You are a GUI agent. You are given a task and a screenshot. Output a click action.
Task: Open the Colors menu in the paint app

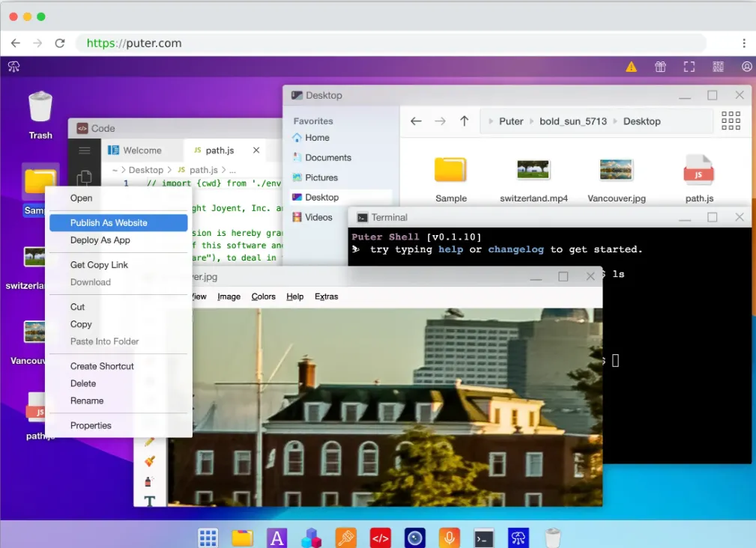click(x=263, y=296)
